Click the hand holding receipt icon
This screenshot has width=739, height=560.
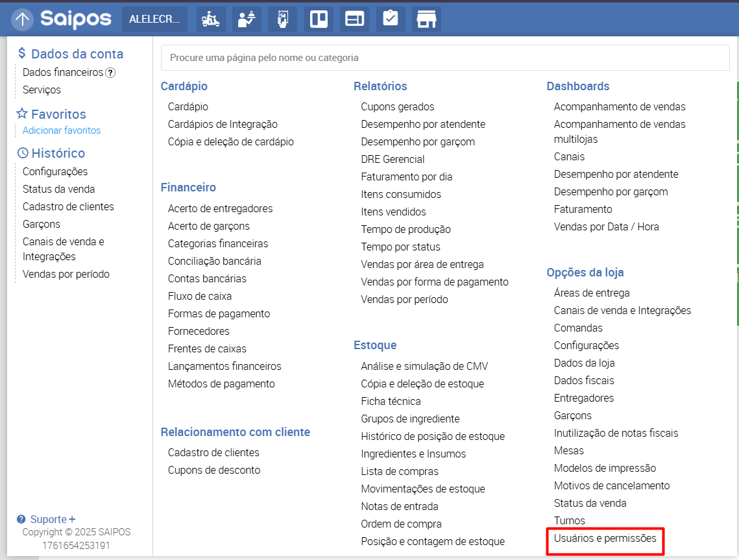tap(282, 19)
